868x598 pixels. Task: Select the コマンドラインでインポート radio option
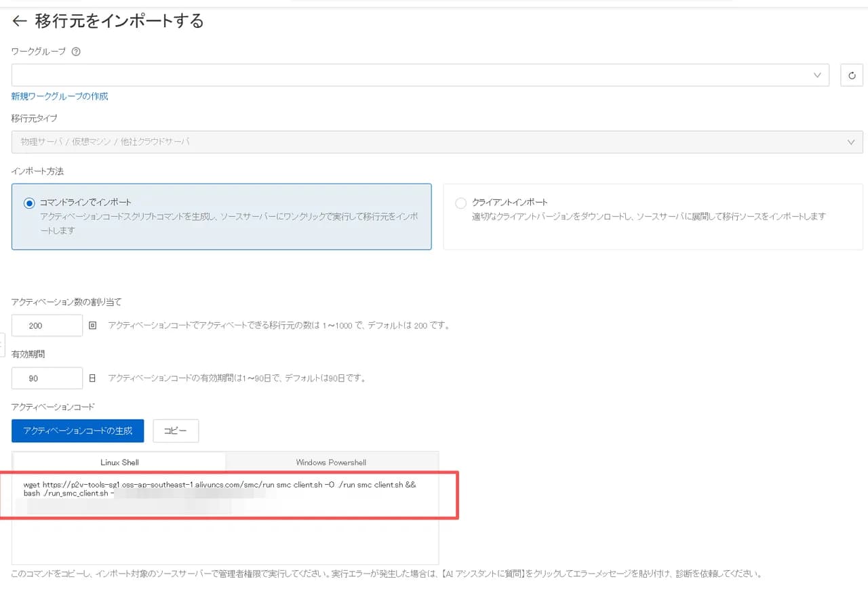tap(29, 203)
